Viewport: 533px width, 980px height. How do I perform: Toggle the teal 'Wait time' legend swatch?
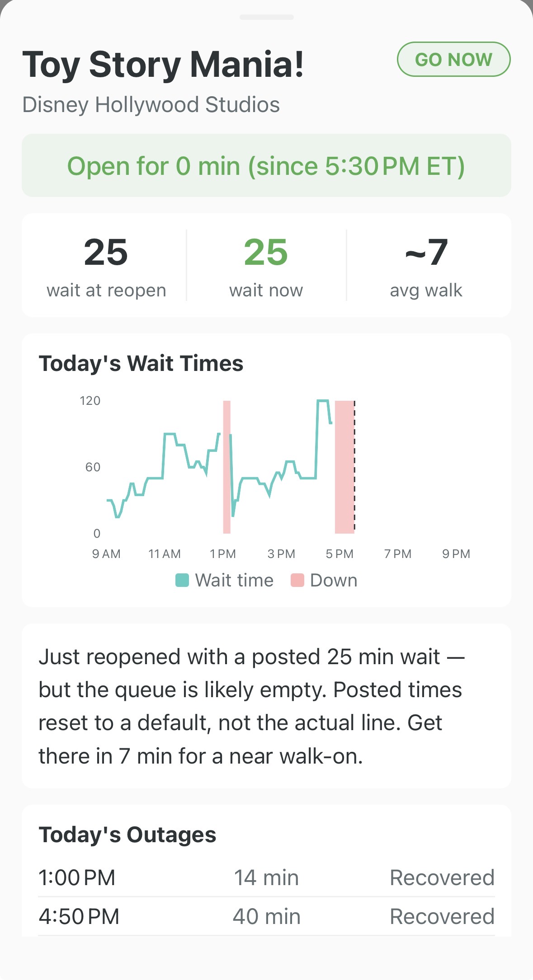(x=182, y=580)
